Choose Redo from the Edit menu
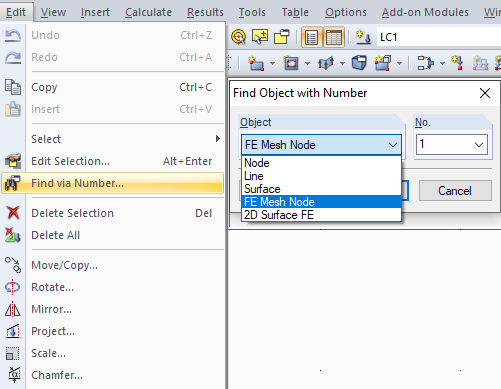Image resolution: width=501 pixels, height=389 pixels. coord(112,57)
